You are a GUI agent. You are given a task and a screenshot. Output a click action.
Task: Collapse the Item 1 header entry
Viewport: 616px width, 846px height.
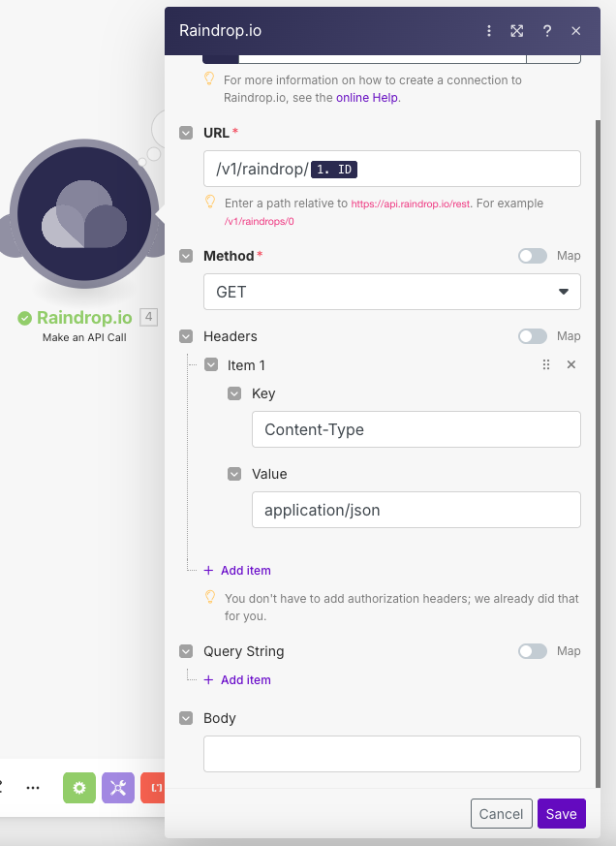210,365
